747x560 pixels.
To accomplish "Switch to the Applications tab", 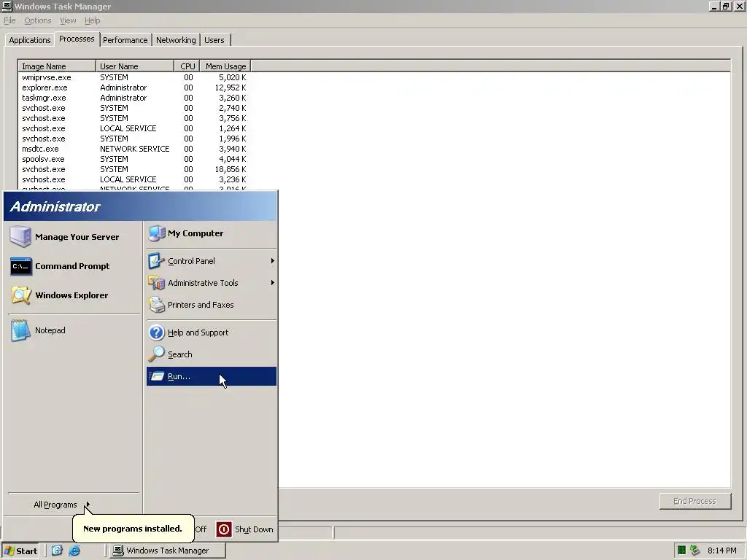I will tap(29, 40).
